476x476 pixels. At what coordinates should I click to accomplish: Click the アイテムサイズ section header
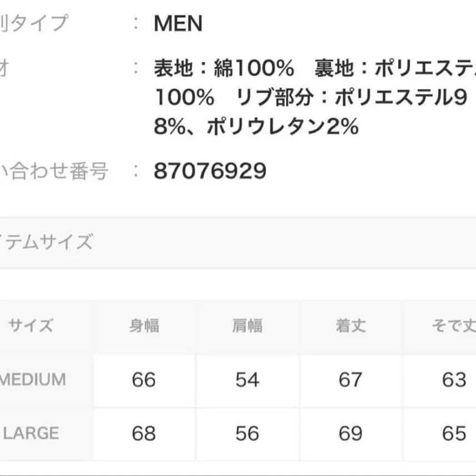pyautogui.click(x=47, y=242)
